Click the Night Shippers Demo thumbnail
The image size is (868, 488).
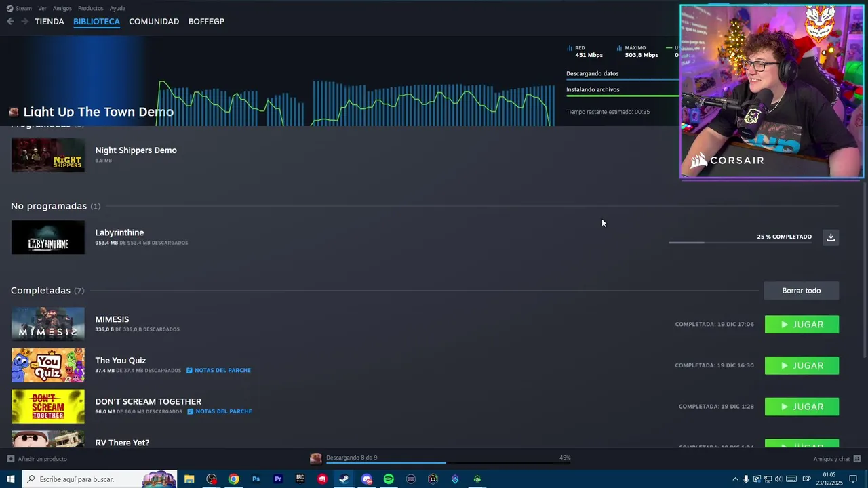(x=48, y=155)
